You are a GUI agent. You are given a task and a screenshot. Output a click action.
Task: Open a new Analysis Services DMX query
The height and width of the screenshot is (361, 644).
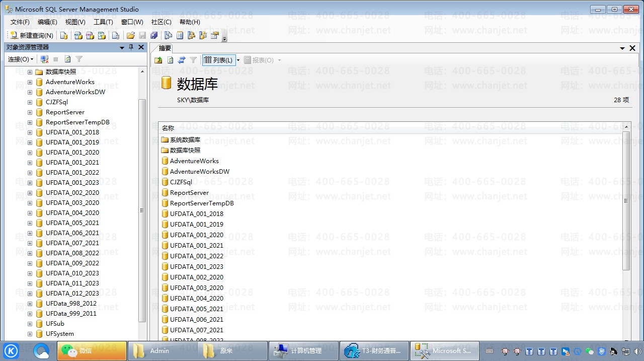(90, 35)
